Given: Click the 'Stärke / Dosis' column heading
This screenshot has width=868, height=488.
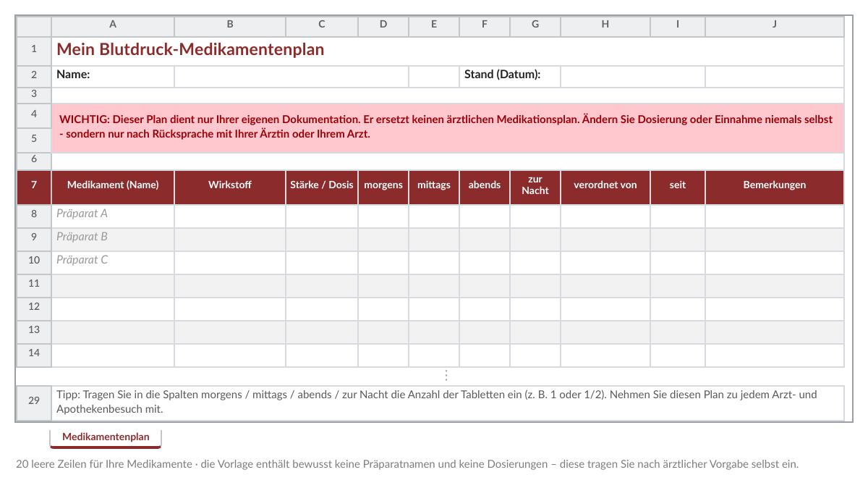Looking at the screenshot, I should tap(322, 186).
